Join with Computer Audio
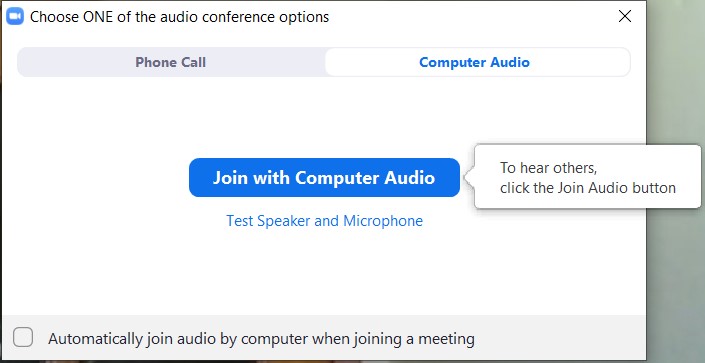Screen dimensions: 705x363 [x=324, y=178]
